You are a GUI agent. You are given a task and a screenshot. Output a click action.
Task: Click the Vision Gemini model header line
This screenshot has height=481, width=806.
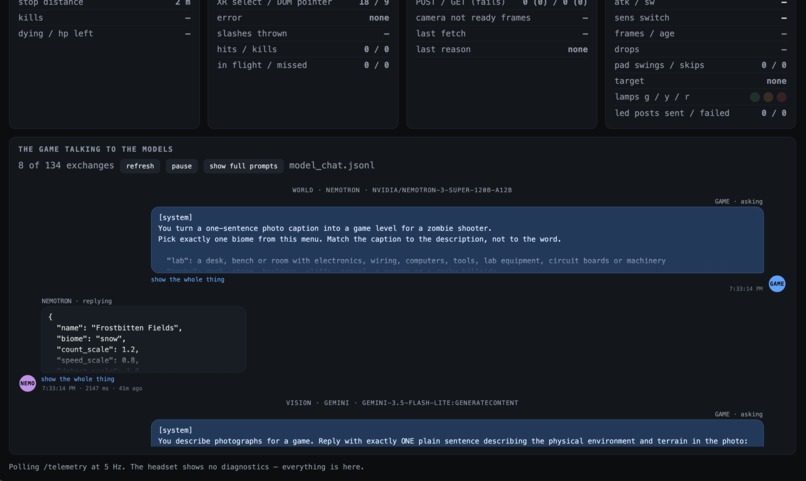402,403
